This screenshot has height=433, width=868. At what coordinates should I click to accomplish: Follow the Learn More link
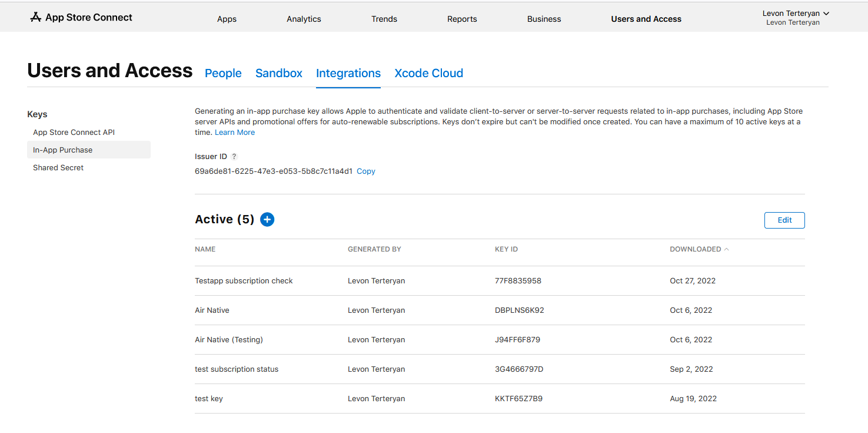point(235,133)
